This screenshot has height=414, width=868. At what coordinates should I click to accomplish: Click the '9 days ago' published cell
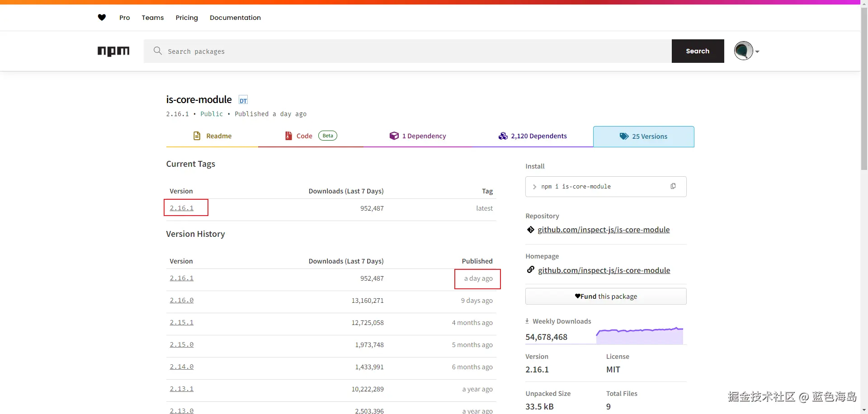pos(477,301)
